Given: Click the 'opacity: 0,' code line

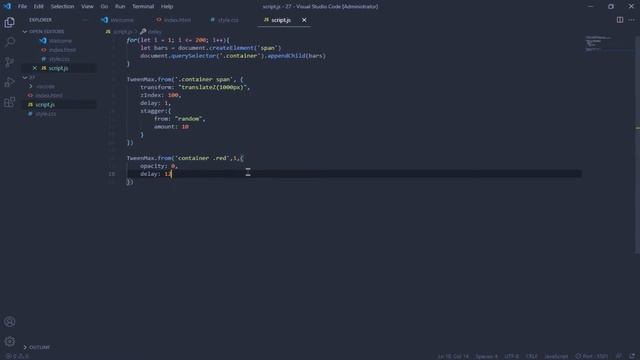Looking at the screenshot, I should click(x=159, y=166).
